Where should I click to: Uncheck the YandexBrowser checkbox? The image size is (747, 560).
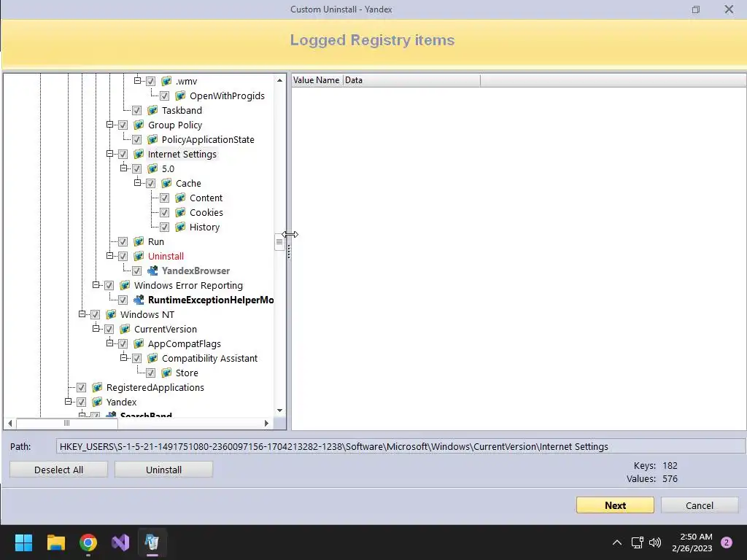136,271
